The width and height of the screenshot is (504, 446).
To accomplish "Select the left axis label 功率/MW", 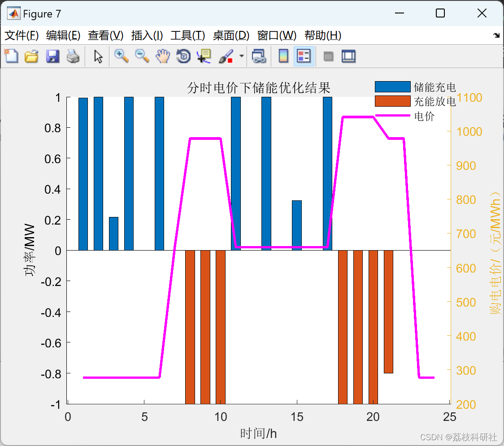I will click(x=30, y=250).
